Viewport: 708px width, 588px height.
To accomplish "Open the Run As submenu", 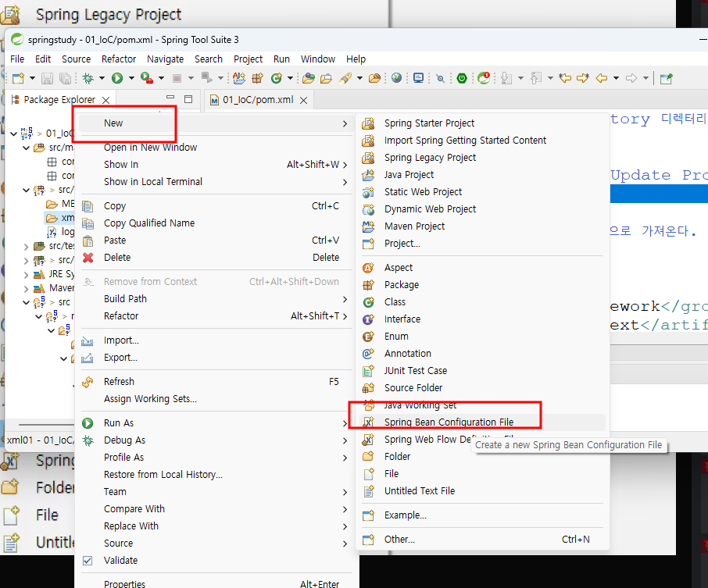I will tap(216, 422).
